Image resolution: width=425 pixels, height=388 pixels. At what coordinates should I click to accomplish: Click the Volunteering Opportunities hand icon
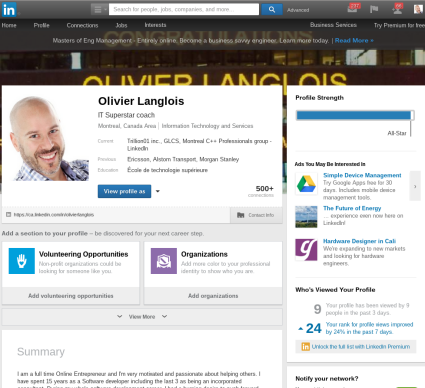(22, 261)
